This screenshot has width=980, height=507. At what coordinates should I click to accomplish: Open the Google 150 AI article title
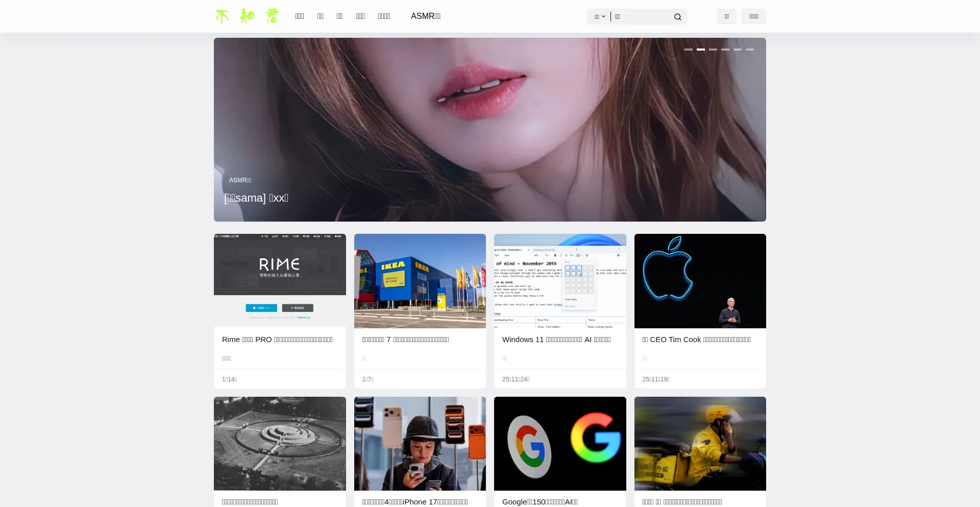tap(540, 502)
